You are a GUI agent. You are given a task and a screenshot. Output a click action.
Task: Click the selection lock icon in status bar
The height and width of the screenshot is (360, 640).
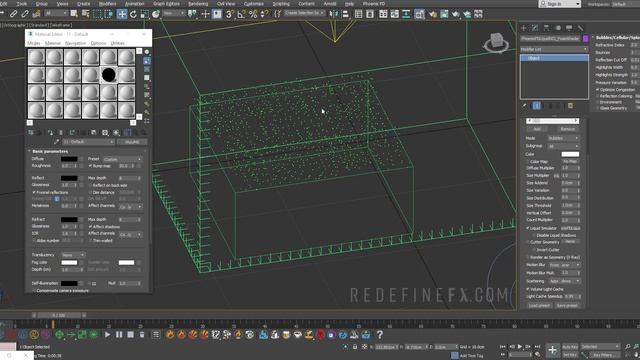(355, 347)
